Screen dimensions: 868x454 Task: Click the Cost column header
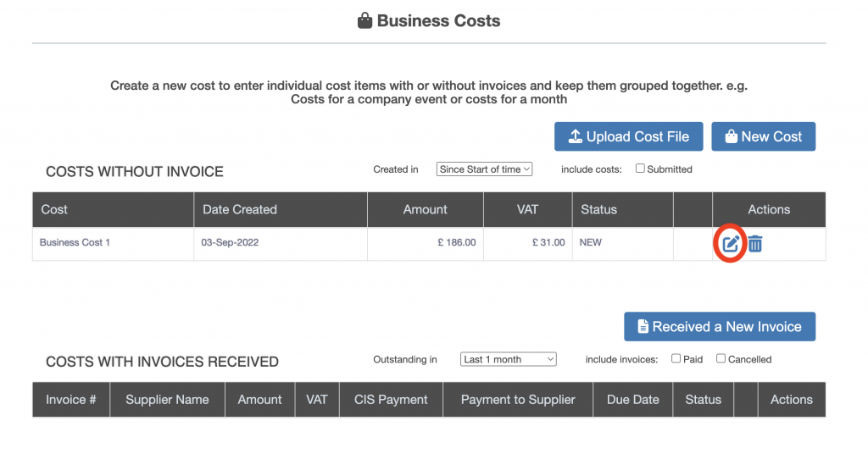tap(54, 209)
